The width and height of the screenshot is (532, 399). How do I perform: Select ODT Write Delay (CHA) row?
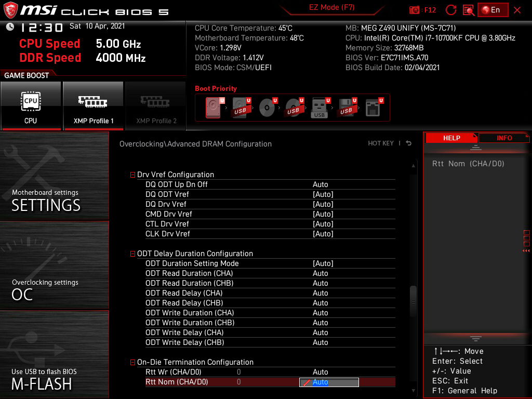[x=270, y=332]
